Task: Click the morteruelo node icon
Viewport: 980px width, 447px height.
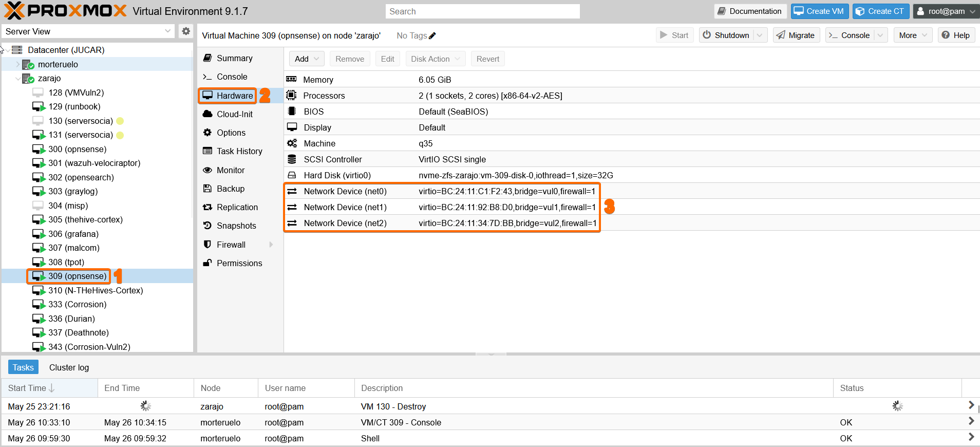Action: [x=28, y=64]
